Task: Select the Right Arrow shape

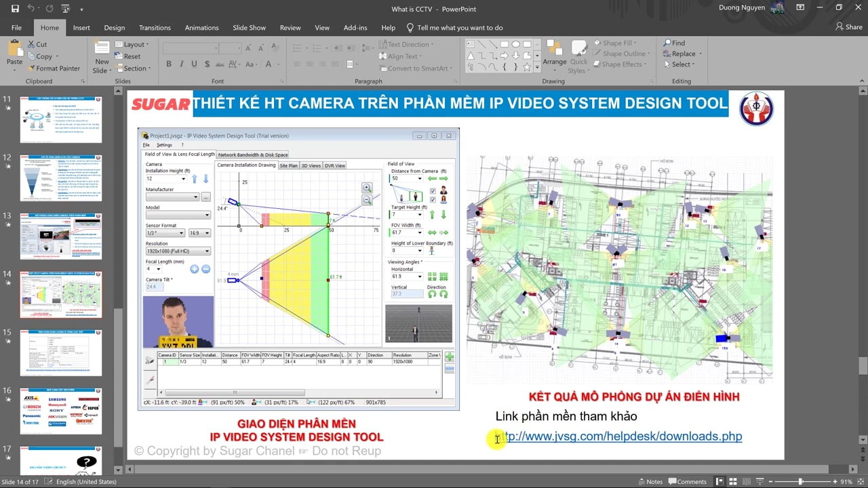Action: click(505, 56)
